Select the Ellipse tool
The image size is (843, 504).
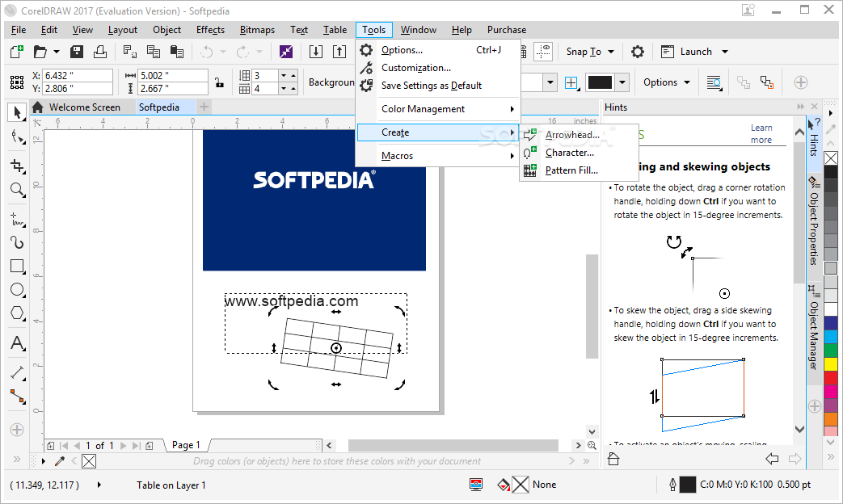click(17, 290)
